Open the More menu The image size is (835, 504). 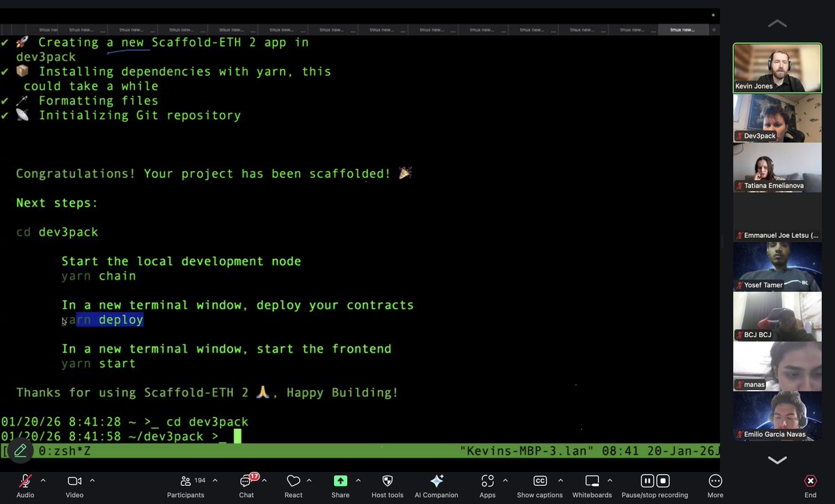[x=715, y=480]
